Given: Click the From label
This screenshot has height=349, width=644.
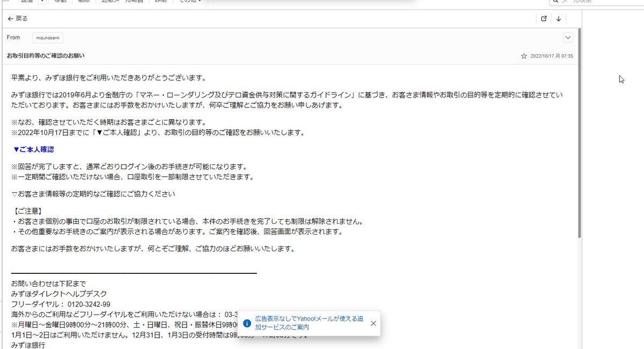Looking at the screenshot, I should click(x=13, y=38).
